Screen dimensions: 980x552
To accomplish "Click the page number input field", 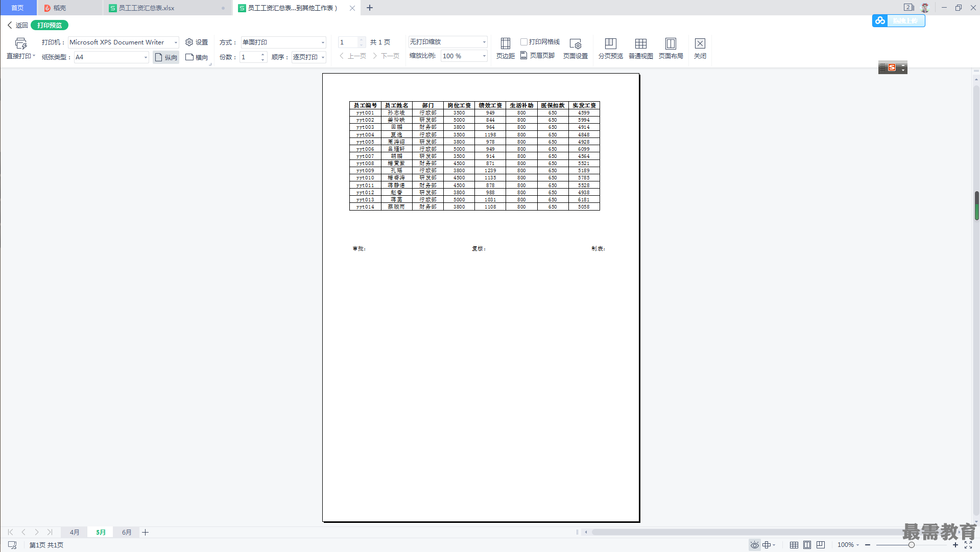I will (x=348, y=42).
